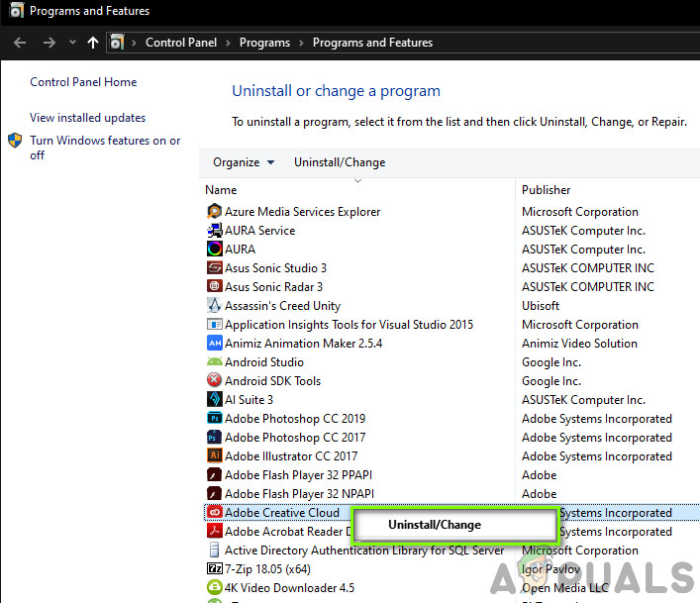Click the address bar Control Panel icon
Viewport: 700px width, 603px height.
tap(117, 43)
